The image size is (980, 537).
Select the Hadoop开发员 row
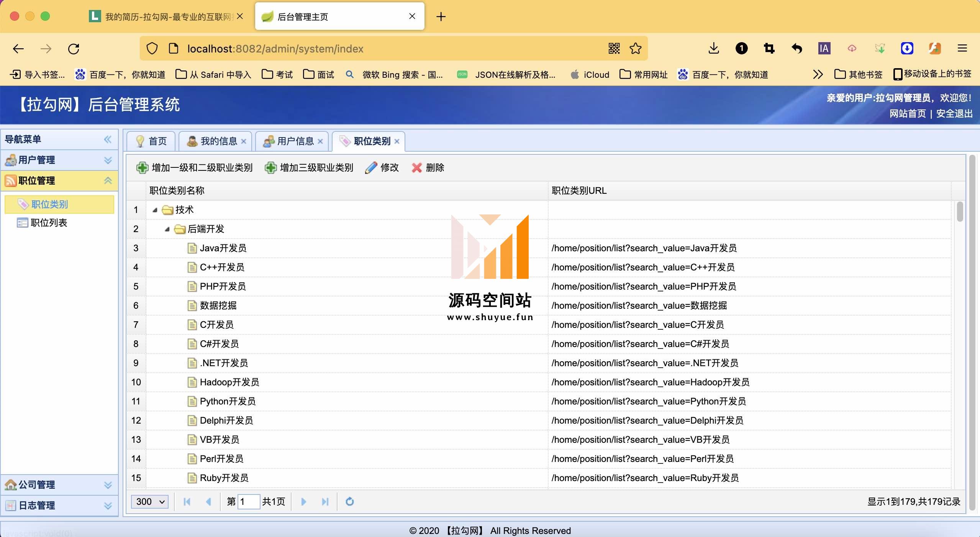pos(539,382)
